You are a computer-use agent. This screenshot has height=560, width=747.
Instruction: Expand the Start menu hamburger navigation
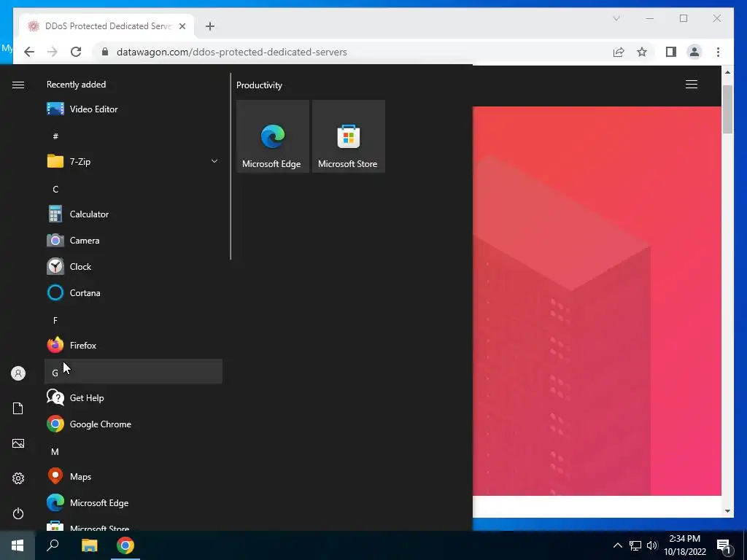tap(18, 85)
